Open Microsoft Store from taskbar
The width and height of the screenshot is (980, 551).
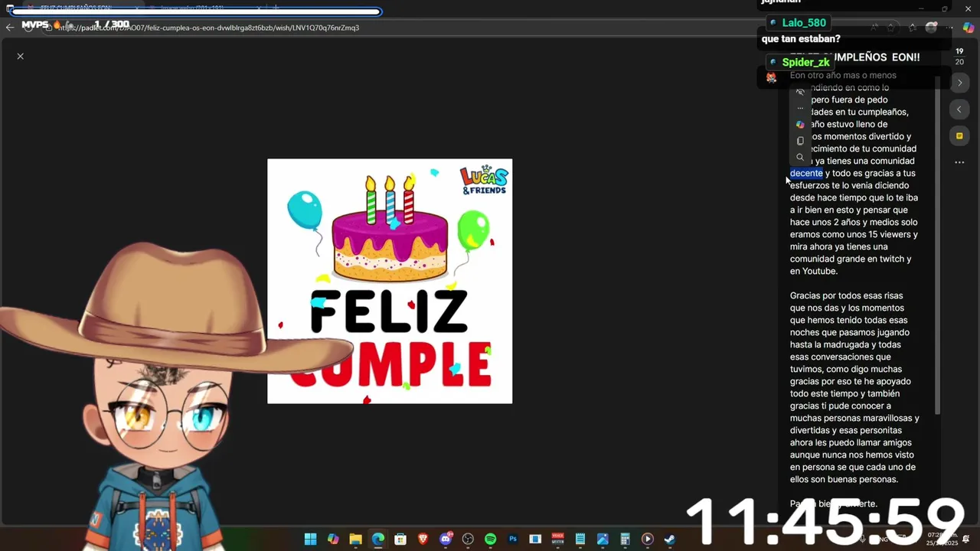400,539
